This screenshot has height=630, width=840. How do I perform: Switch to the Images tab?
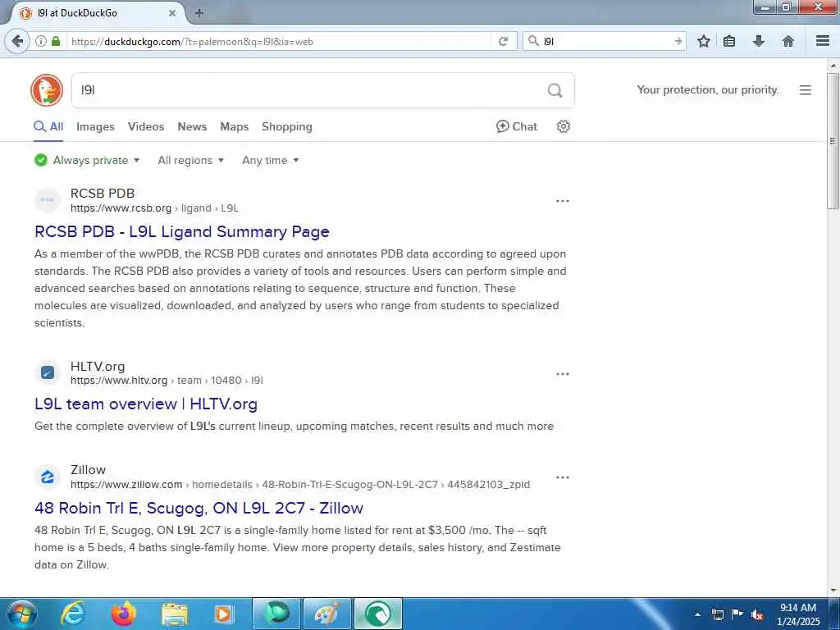pyautogui.click(x=95, y=127)
